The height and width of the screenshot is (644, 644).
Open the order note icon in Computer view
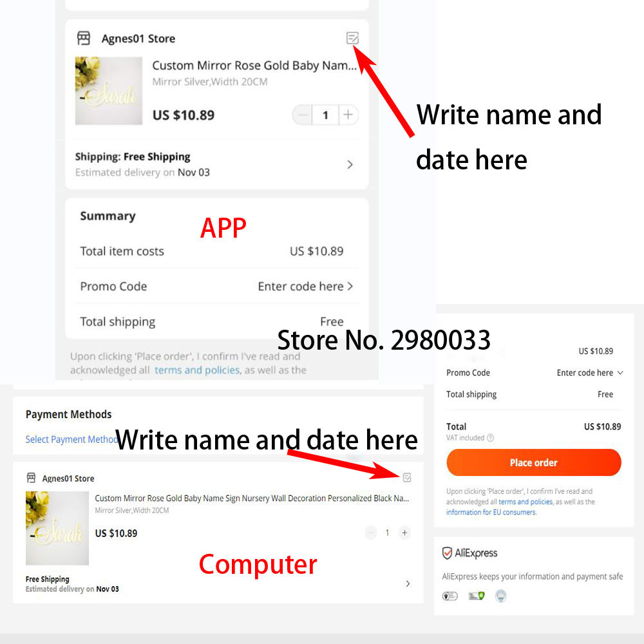click(407, 477)
